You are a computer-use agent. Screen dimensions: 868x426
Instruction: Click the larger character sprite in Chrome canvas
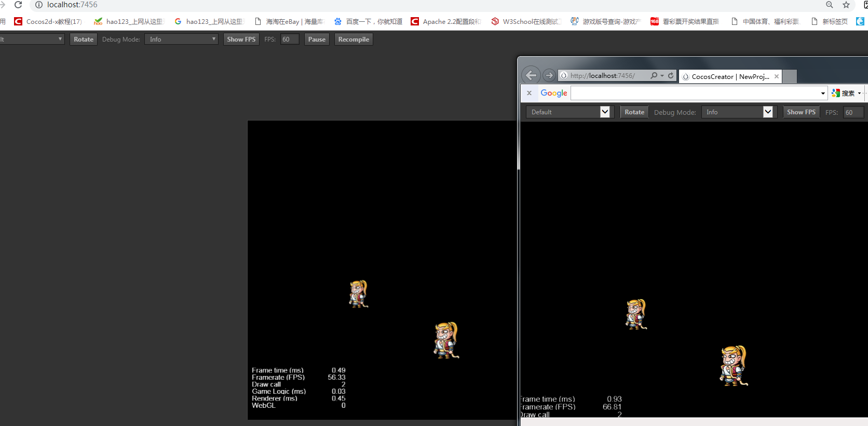pos(446,340)
